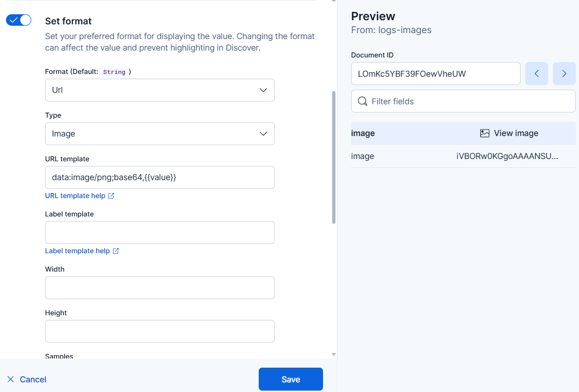The image size is (579, 392).
Task: Open external link icon beside Label template help
Action: (x=115, y=250)
